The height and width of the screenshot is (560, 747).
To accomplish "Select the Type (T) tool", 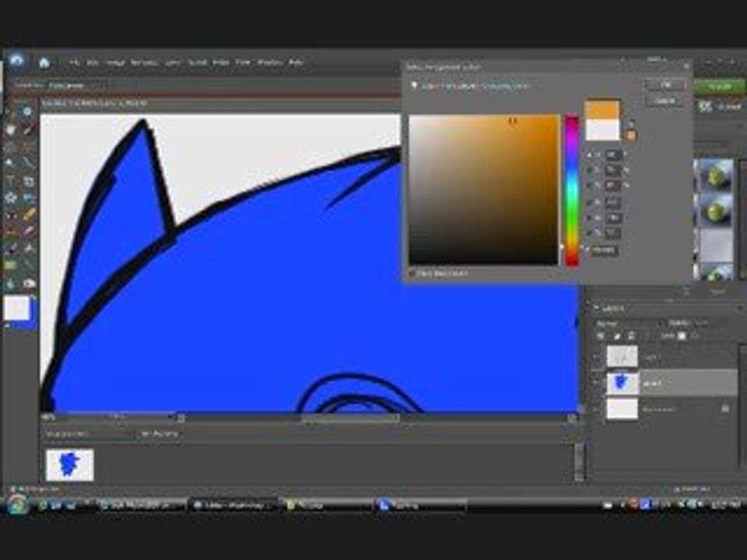I will tap(10, 180).
